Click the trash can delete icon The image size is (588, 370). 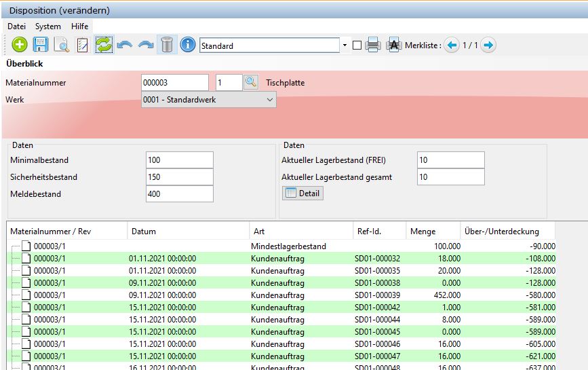point(167,45)
